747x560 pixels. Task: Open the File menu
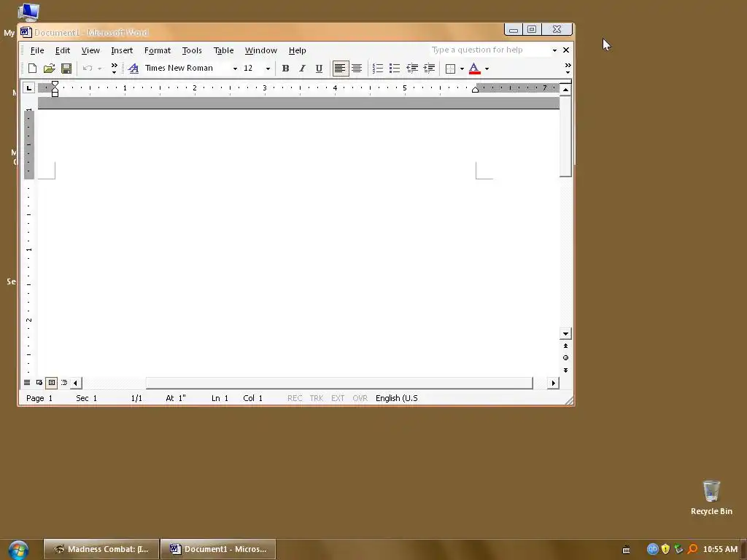37,50
